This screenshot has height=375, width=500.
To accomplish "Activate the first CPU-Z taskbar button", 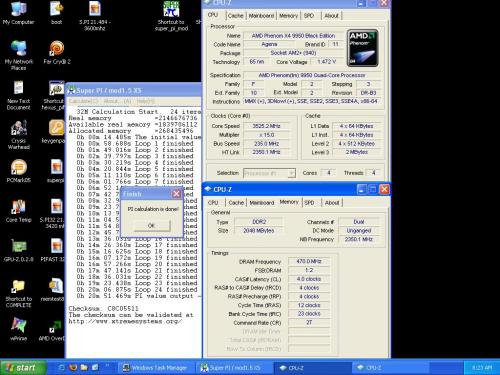I will pyautogui.click(x=312, y=368).
